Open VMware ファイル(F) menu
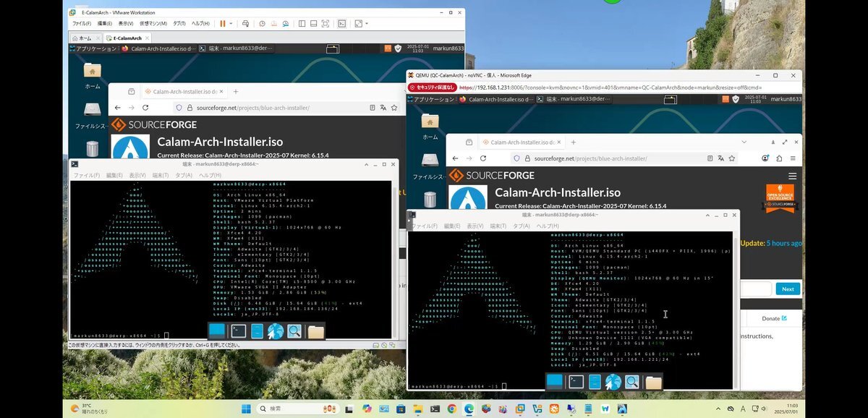This screenshot has width=868, height=418. point(81,24)
